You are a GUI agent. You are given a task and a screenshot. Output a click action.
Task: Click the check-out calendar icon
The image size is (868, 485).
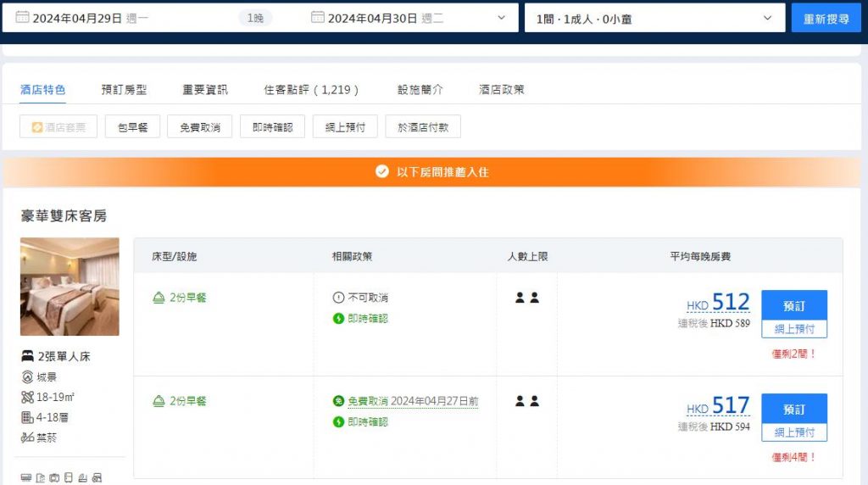[318, 18]
